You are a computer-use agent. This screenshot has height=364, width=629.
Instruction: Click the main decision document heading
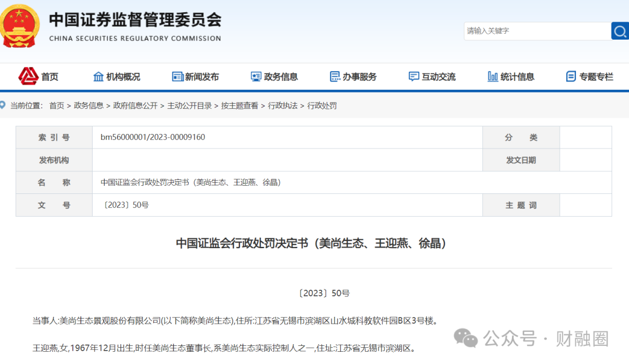[x=311, y=243]
